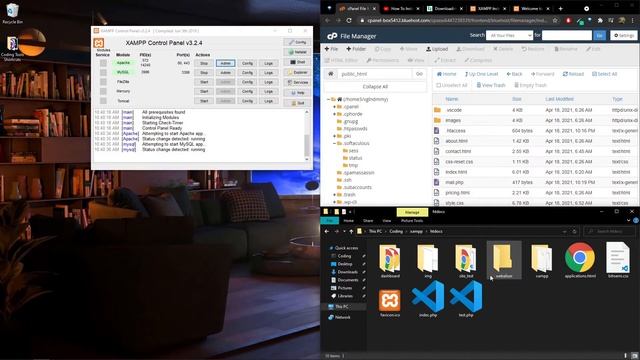Switch to the Download browser tab
This screenshot has height=360, width=640.
click(445, 8)
